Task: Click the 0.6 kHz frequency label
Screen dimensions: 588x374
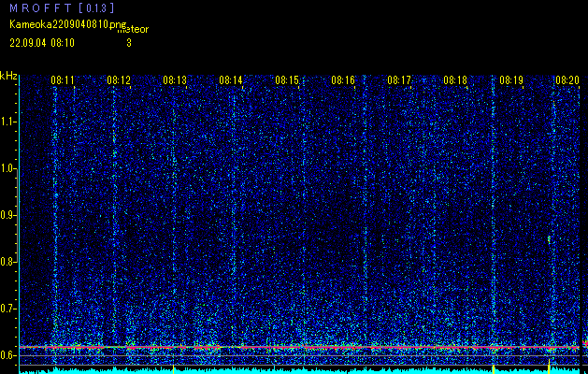Action: click(x=7, y=355)
